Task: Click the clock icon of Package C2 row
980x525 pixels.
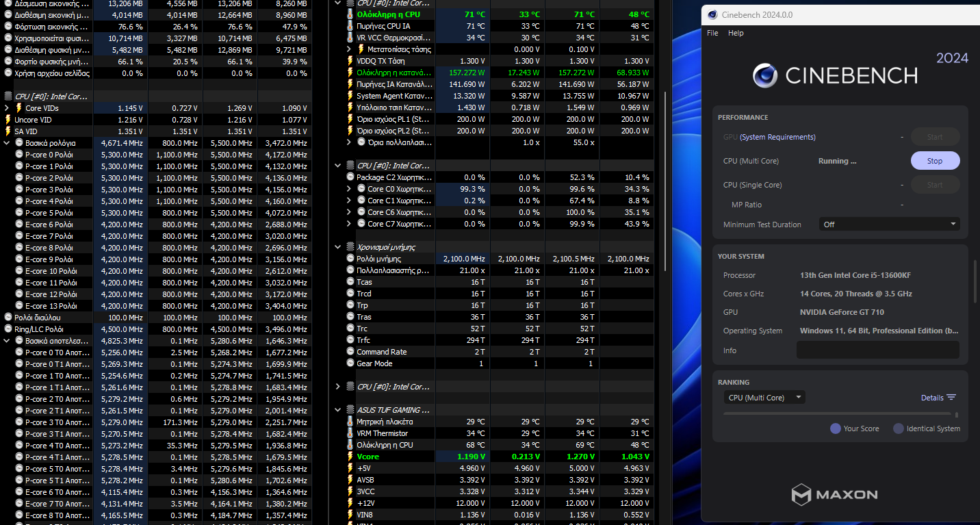Action: (x=350, y=177)
